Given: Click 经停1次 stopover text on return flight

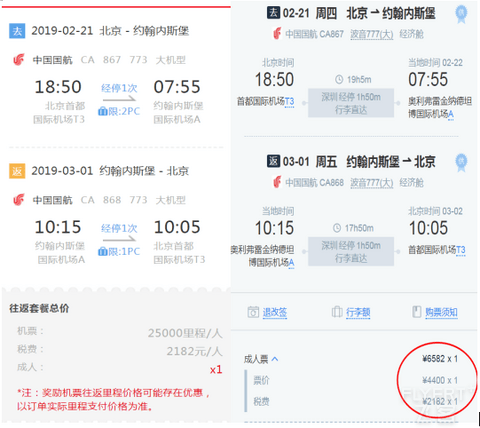Looking at the screenshot, I should coord(119,229).
